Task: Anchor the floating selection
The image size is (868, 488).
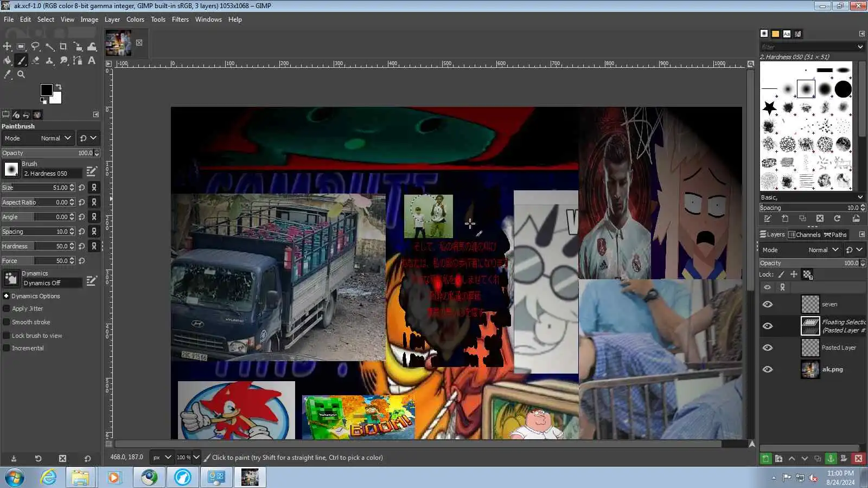Action: click(x=831, y=459)
